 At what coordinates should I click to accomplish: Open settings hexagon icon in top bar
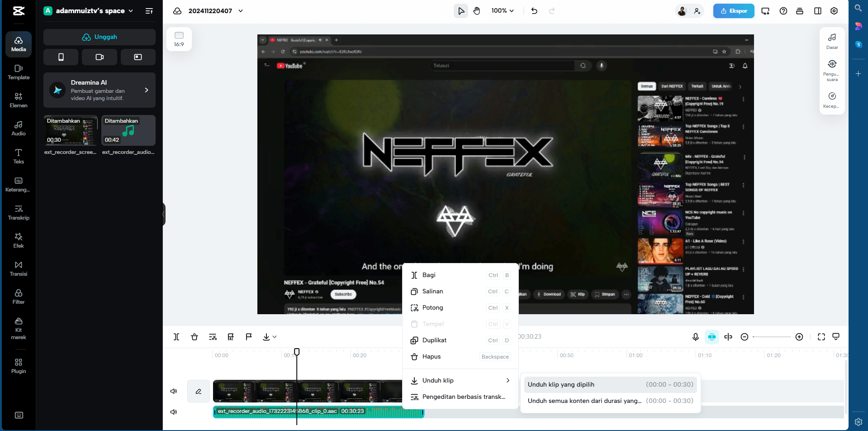(x=834, y=11)
